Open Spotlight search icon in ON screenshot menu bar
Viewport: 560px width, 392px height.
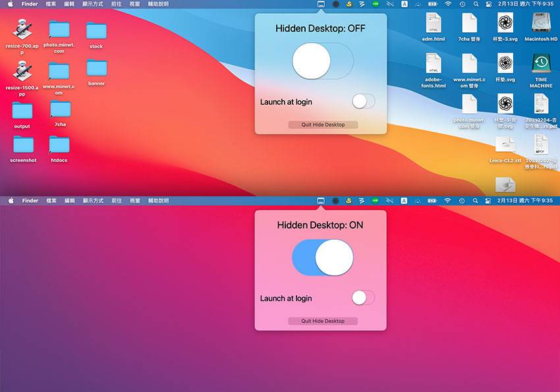tap(476, 201)
